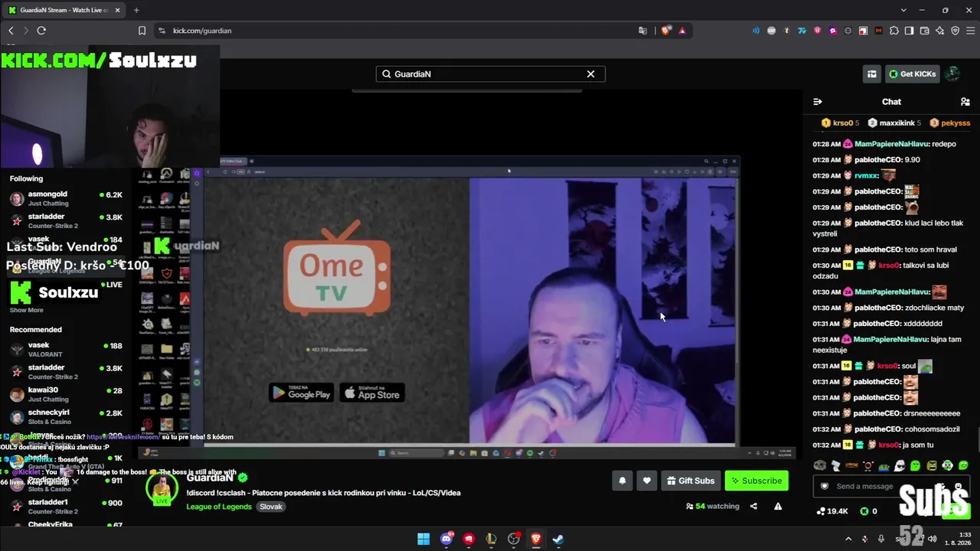Image resolution: width=980 pixels, height=551 pixels.
Task: Open asmongold in the Following list
Action: (66, 198)
